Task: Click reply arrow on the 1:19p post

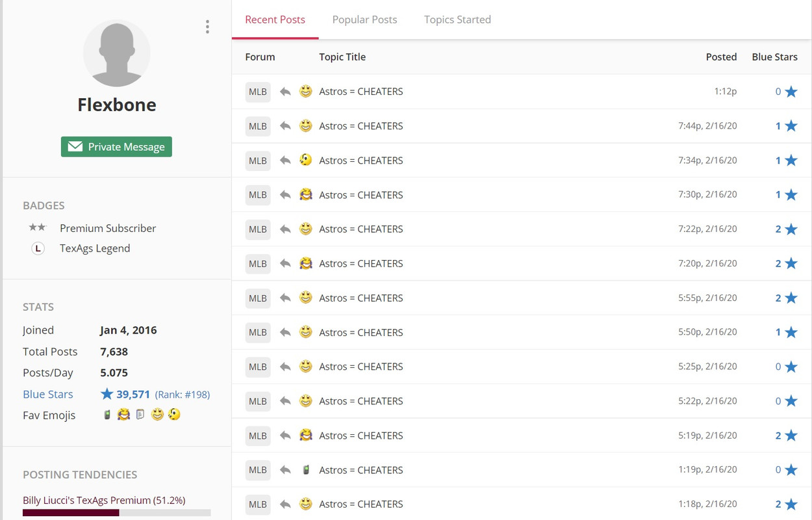Action: click(285, 470)
